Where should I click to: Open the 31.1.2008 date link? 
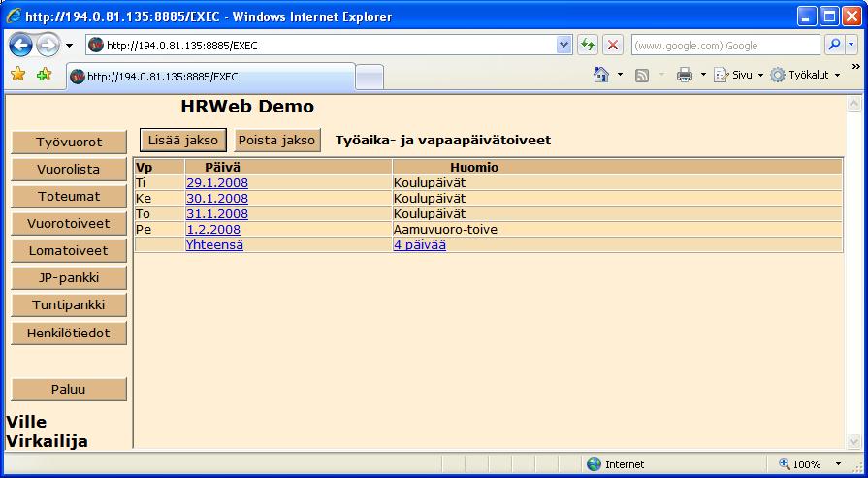(217, 213)
